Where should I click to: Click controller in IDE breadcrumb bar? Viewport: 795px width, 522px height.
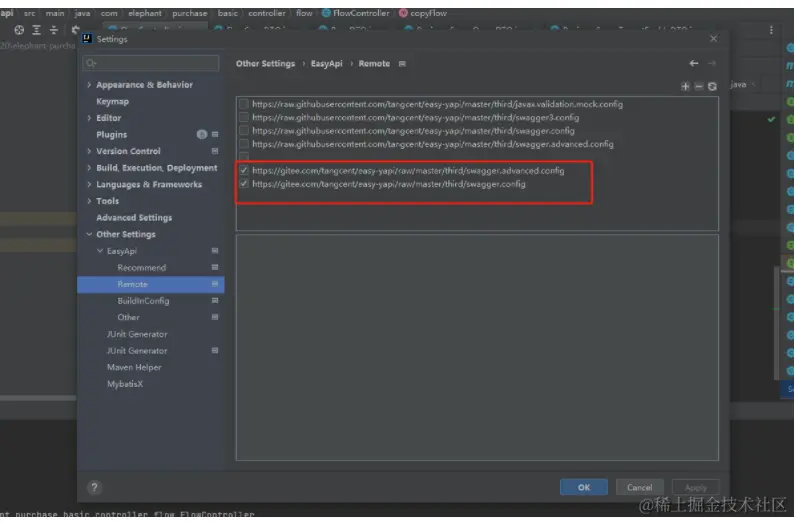coord(267,13)
